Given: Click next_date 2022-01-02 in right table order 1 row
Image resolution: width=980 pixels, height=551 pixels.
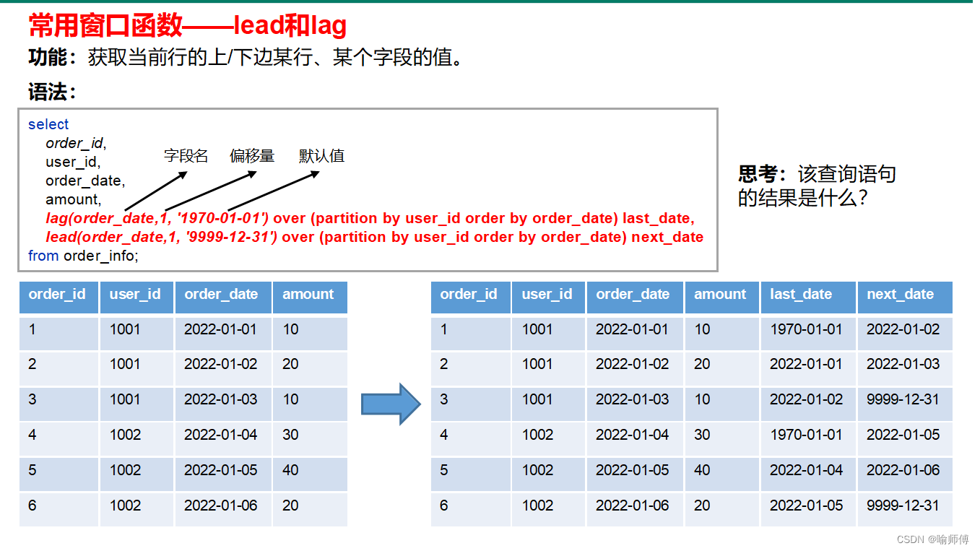Looking at the screenshot, I should coord(903,329).
